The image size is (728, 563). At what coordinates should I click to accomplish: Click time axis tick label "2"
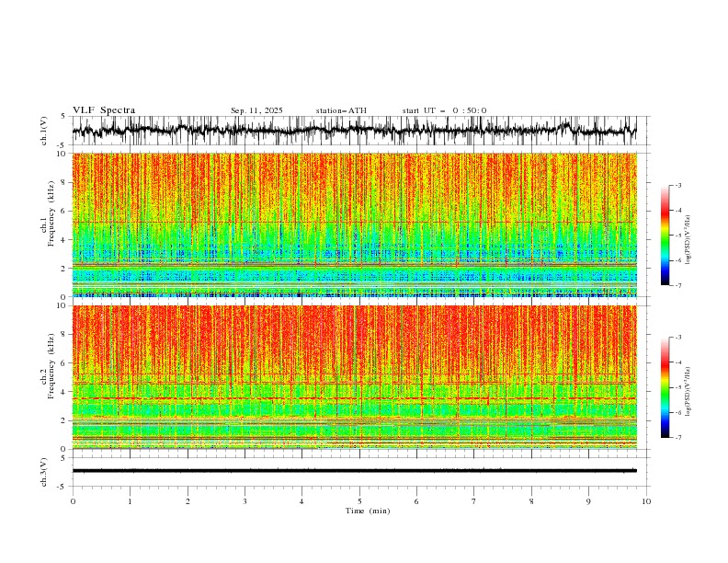pyautogui.click(x=188, y=501)
